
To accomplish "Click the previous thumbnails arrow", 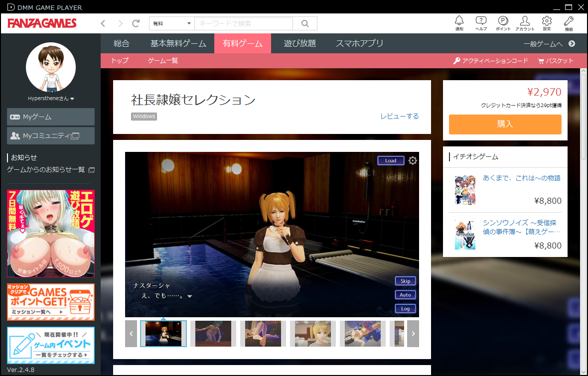I will [x=131, y=334].
